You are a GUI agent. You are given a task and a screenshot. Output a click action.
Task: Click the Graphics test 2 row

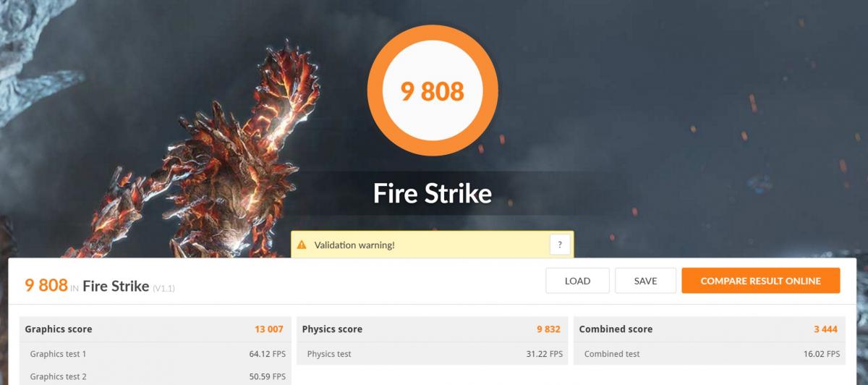pos(156,376)
